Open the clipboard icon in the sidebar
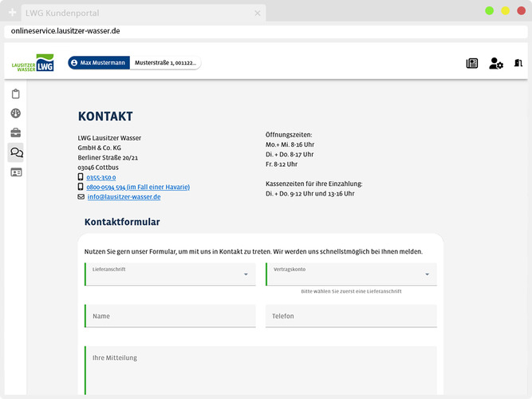The image size is (532, 399). 16,94
